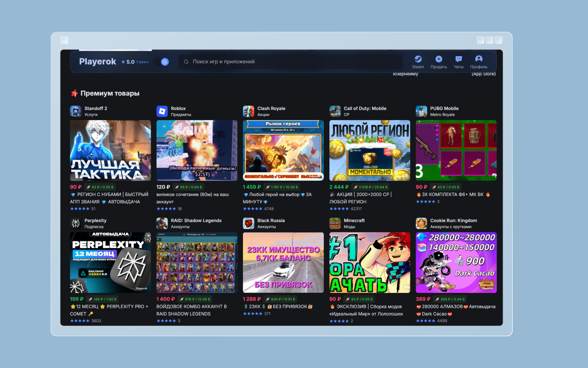The height and width of the screenshot is (368, 588).
Task: Click the 2 444 ₽ Call of Duty price
Action: tap(339, 187)
